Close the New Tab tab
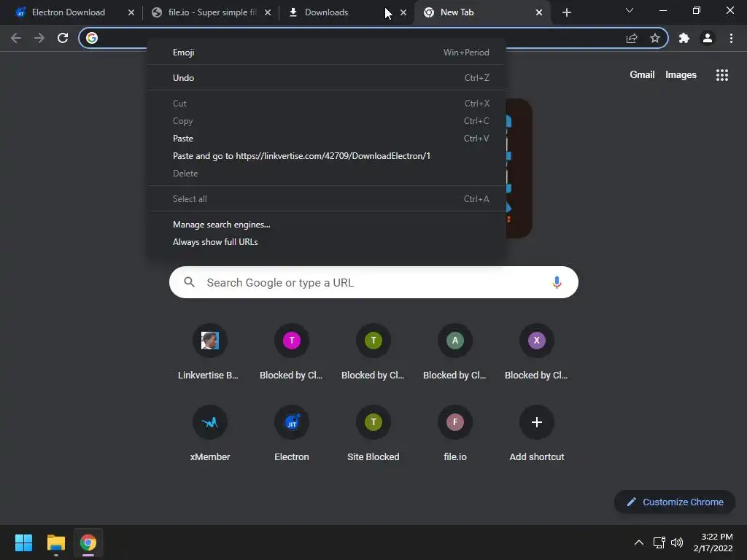 click(539, 12)
